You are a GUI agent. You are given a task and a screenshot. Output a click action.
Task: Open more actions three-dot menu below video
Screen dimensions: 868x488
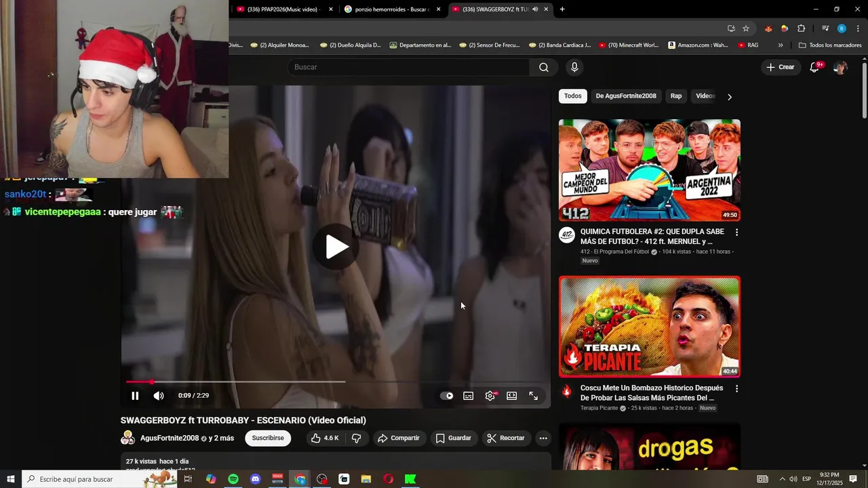pos(543,438)
